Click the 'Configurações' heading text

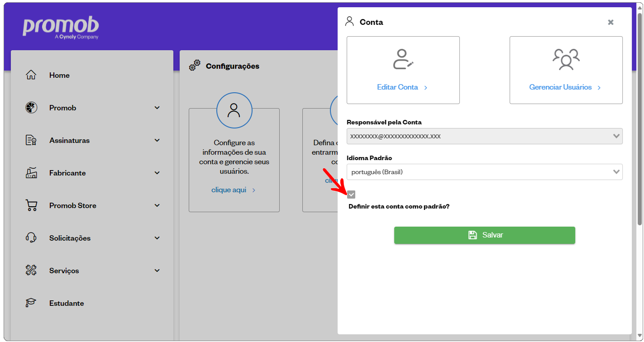233,66
